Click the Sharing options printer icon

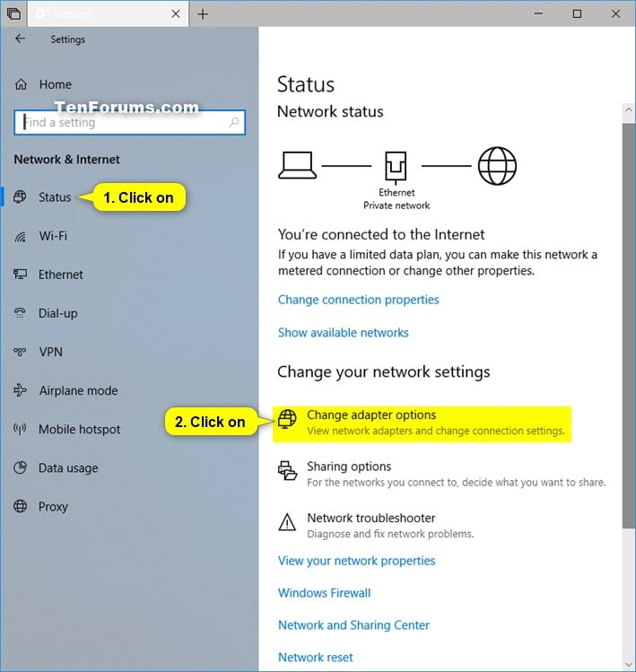287,470
